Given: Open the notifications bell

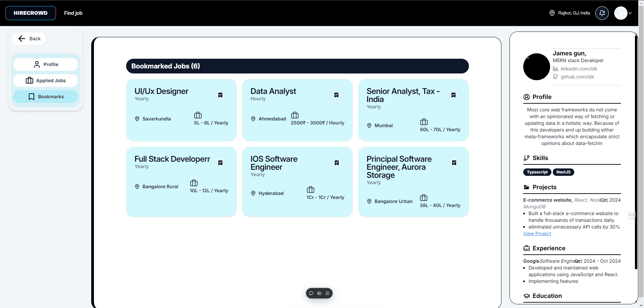Looking at the screenshot, I should [602, 13].
